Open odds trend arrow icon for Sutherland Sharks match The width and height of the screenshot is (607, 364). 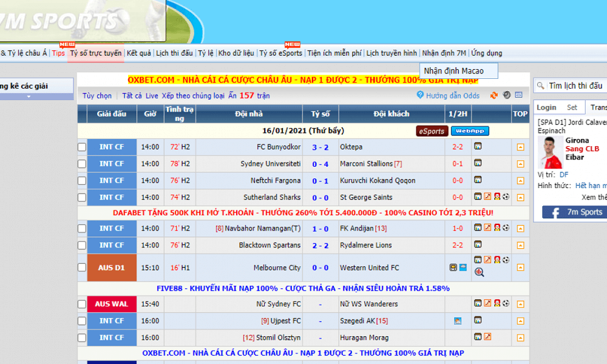point(487,197)
